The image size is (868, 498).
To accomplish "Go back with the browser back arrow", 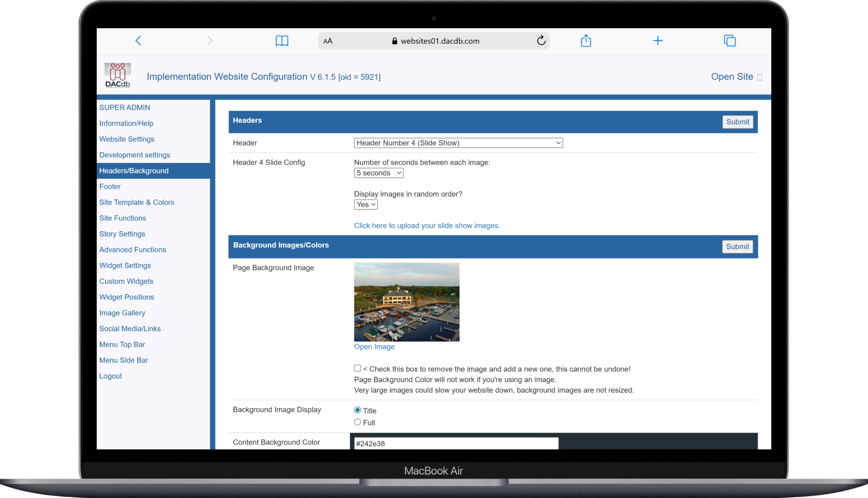I will click(x=138, y=41).
